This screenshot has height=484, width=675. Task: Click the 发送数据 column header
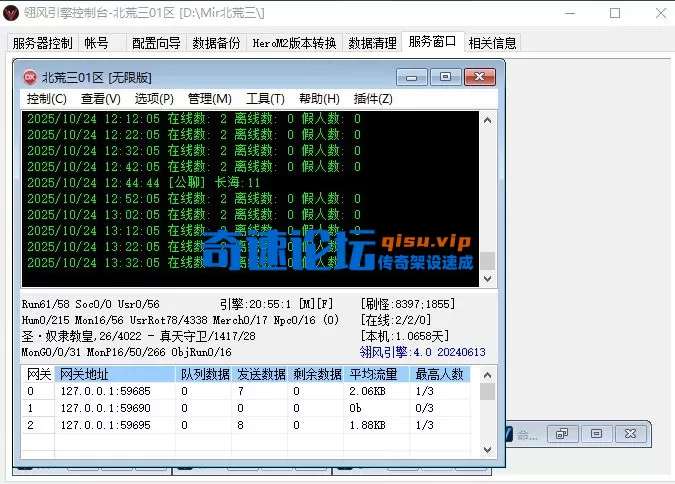(260, 374)
